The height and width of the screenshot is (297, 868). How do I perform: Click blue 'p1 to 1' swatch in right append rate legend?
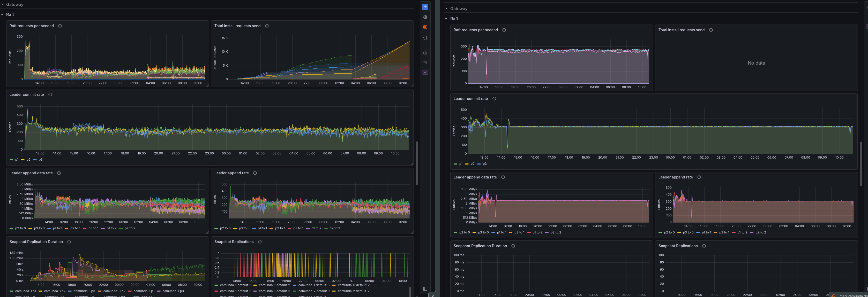click(x=698, y=232)
